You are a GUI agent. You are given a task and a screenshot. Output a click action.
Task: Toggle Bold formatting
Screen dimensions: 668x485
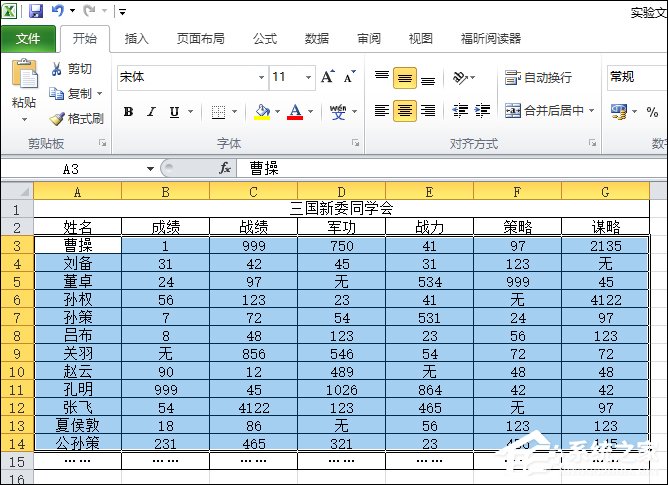128,112
